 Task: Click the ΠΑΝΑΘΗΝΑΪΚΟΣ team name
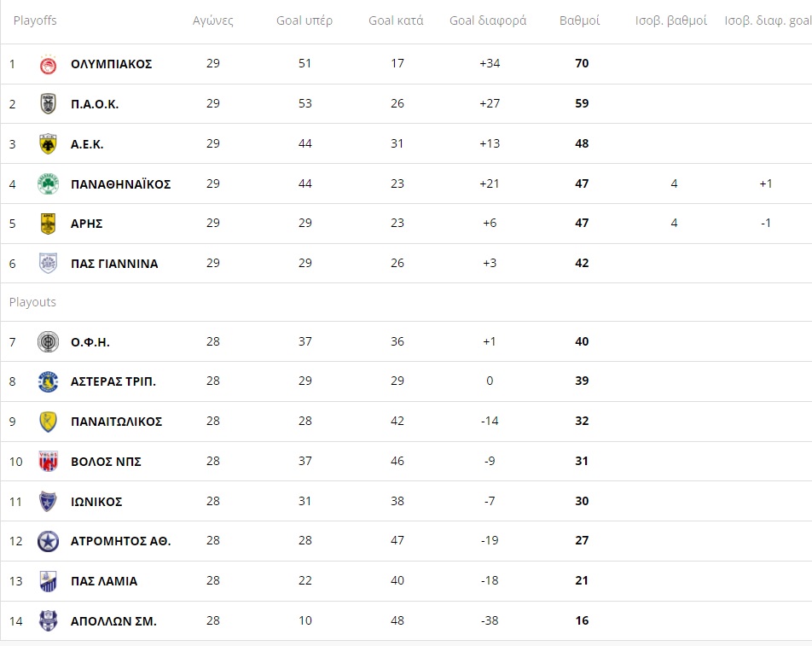coord(120,184)
